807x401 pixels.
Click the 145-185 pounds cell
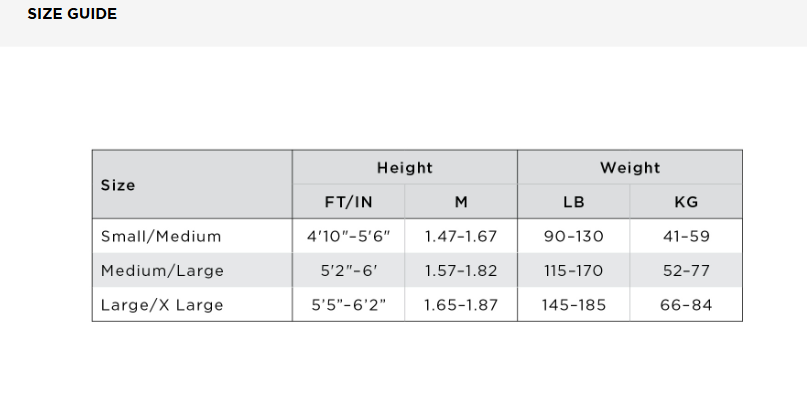[573, 305]
